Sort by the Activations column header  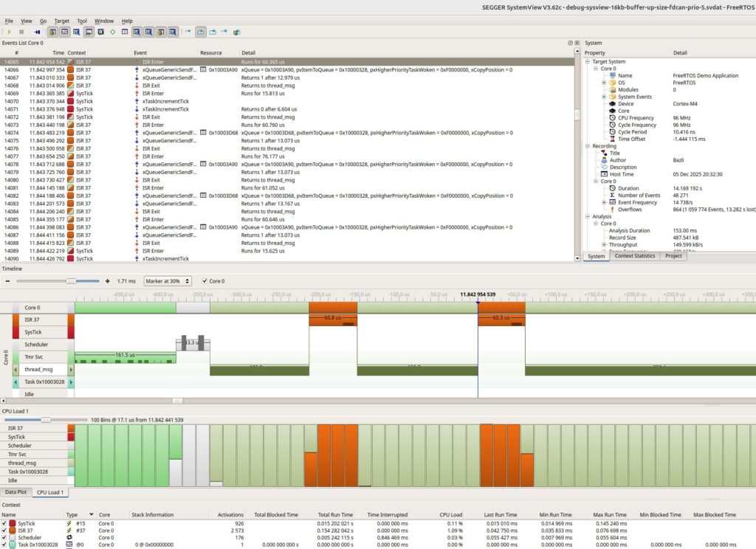click(230, 514)
